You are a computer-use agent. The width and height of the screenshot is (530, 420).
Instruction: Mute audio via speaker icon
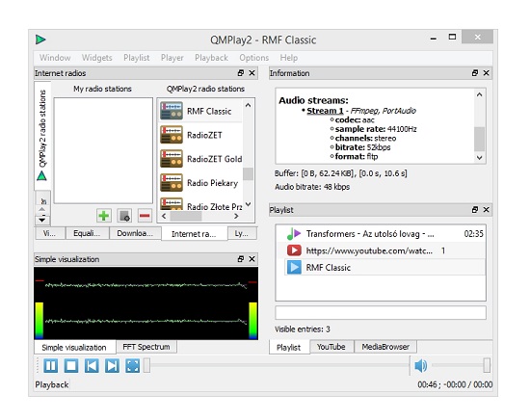(421, 366)
